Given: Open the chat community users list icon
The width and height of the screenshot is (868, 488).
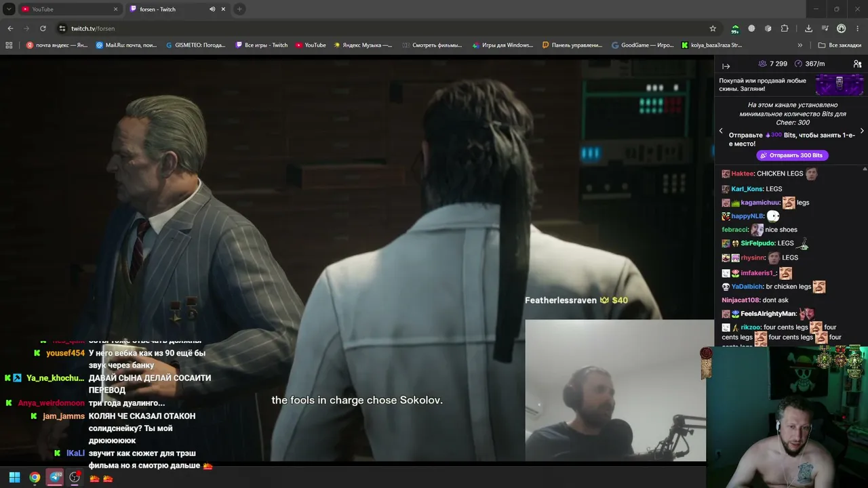Looking at the screenshot, I should click(x=857, y=64).
